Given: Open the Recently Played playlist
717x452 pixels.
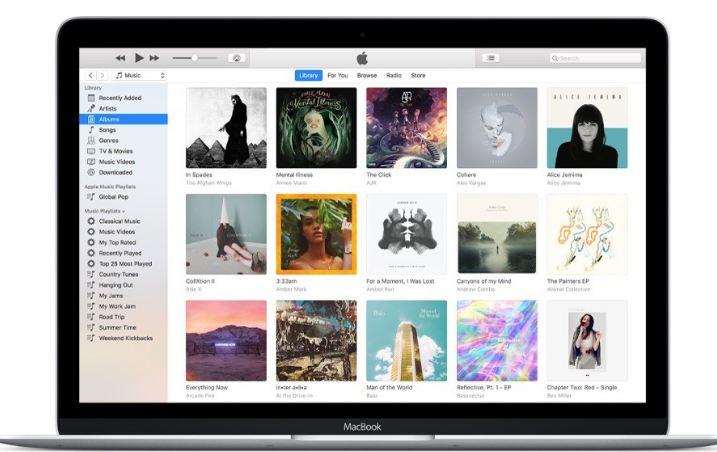Looking at the screenshot, I should point(123,253).
